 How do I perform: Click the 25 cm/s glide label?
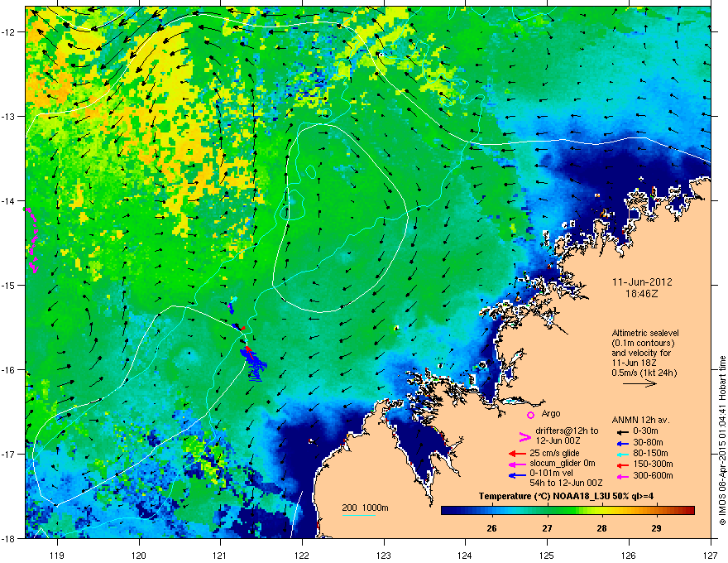pos(554,454)
